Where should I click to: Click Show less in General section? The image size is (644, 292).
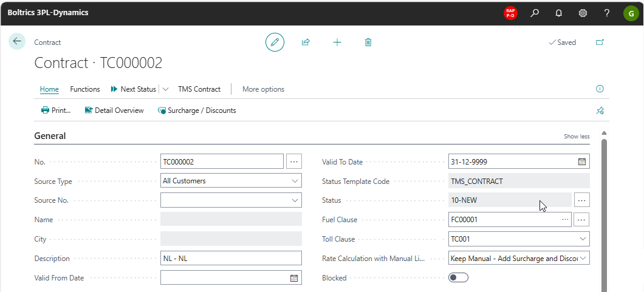(576, 137)
